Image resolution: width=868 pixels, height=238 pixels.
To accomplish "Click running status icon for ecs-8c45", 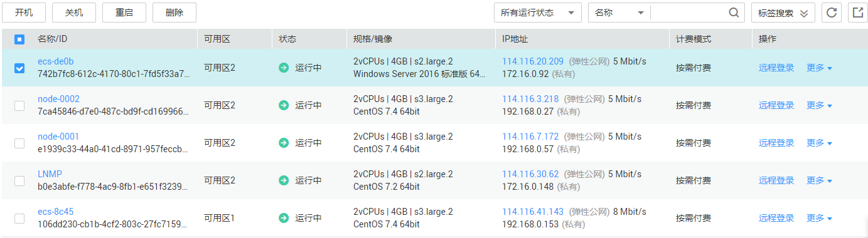I will 284,218.
